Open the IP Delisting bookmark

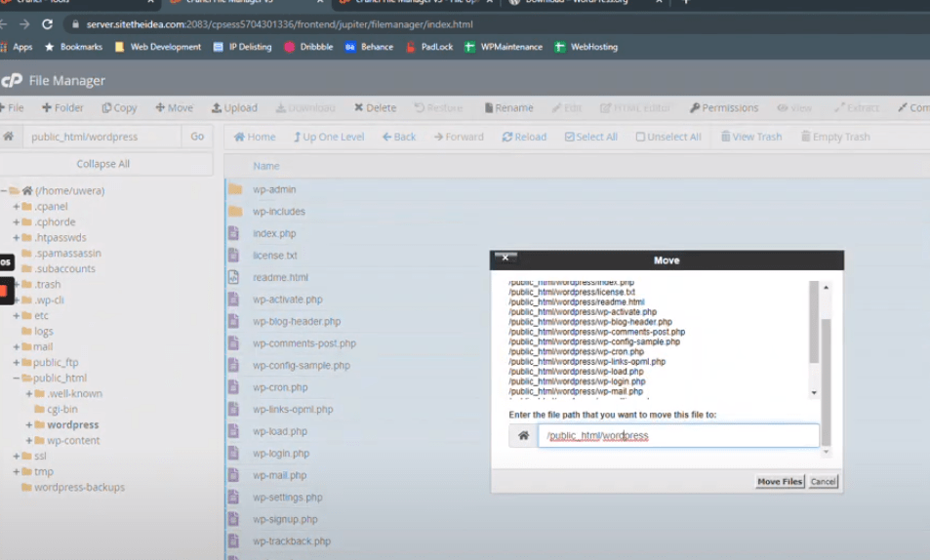242,47
